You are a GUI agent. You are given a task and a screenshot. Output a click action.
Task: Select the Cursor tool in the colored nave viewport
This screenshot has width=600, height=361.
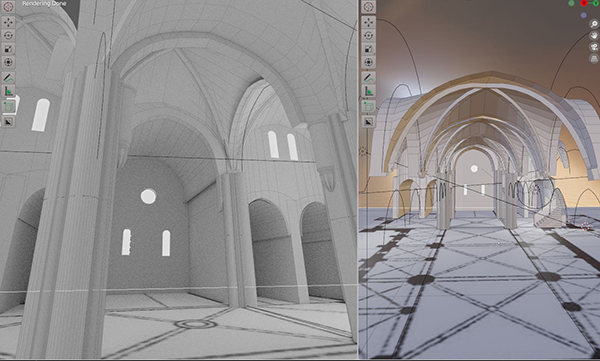tap(368, 7)
